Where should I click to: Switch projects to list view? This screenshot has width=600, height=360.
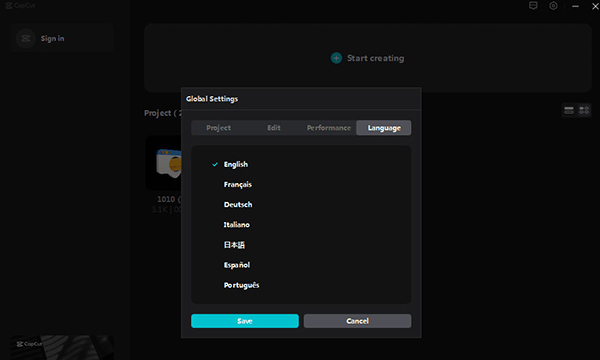coord(569,111)
